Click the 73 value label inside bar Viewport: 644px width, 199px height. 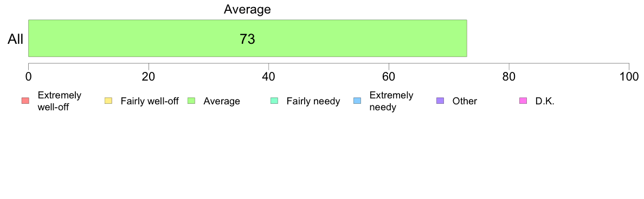tap(247, 39)
